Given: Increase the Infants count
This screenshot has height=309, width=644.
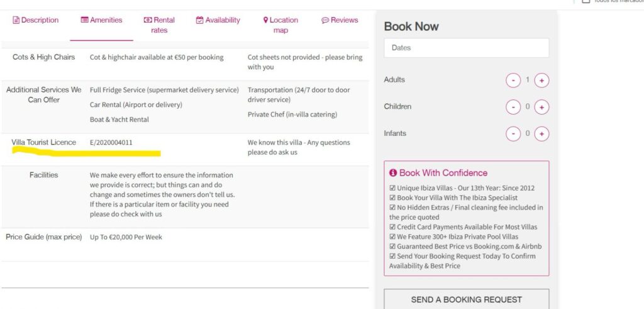Looking at the screenshot, I should click(x=541, y=133).
